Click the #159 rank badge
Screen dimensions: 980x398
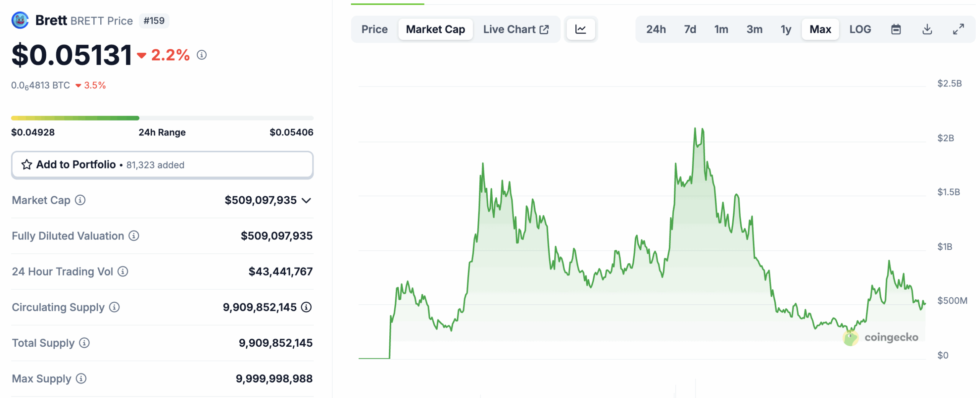[154, 21]
